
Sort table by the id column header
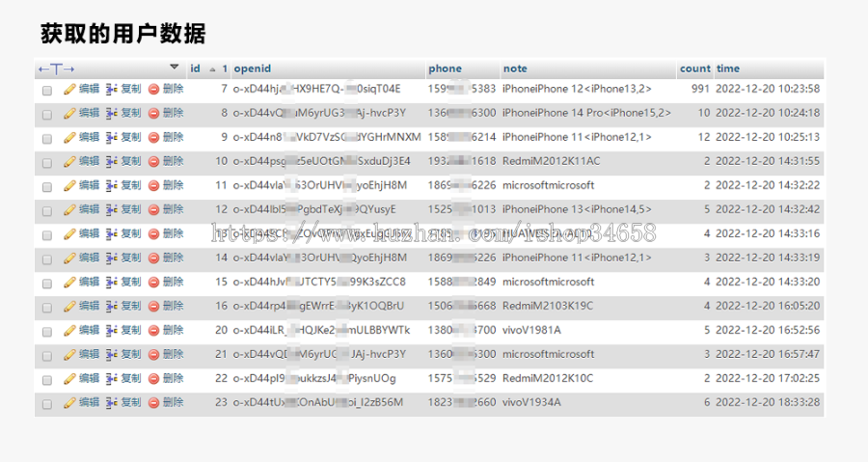coord(195,68)
